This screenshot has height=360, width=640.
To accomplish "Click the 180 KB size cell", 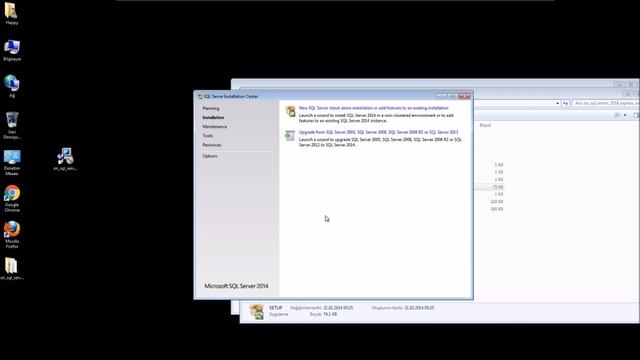I will click(x=497, y=209).
